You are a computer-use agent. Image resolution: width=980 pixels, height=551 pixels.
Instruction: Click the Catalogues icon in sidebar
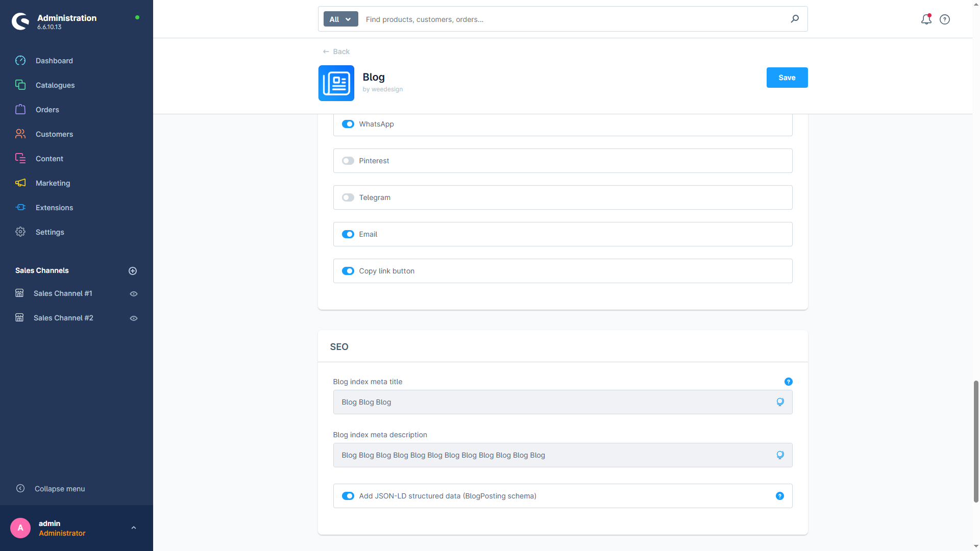point(20,85)
